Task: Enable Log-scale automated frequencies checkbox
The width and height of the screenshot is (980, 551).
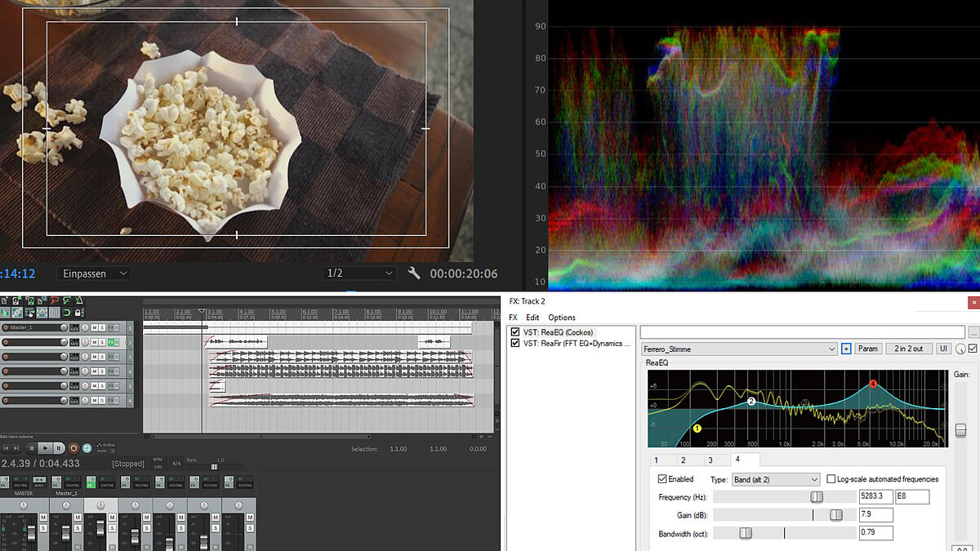Action: 831,479
